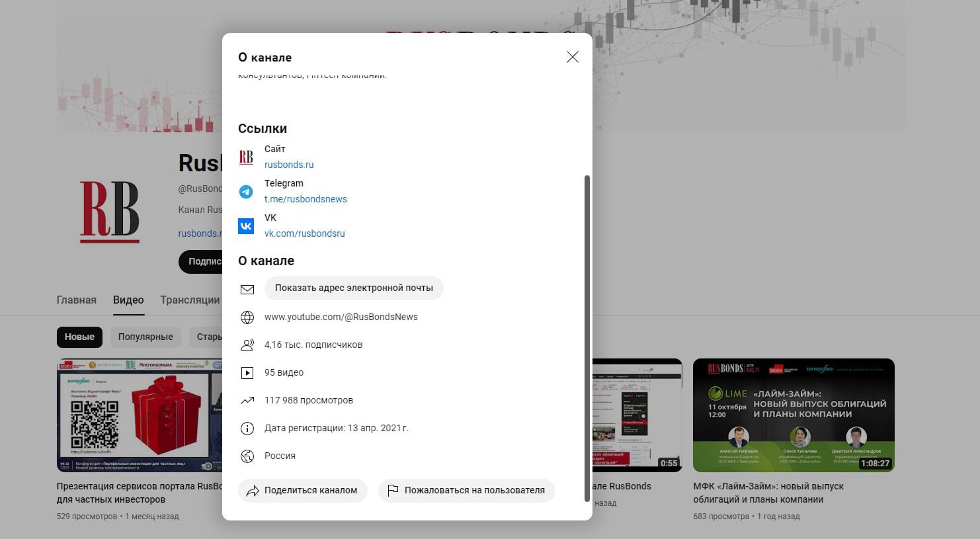Click the globe icon beside channel URL
The image size is (980, 539).
247,317
